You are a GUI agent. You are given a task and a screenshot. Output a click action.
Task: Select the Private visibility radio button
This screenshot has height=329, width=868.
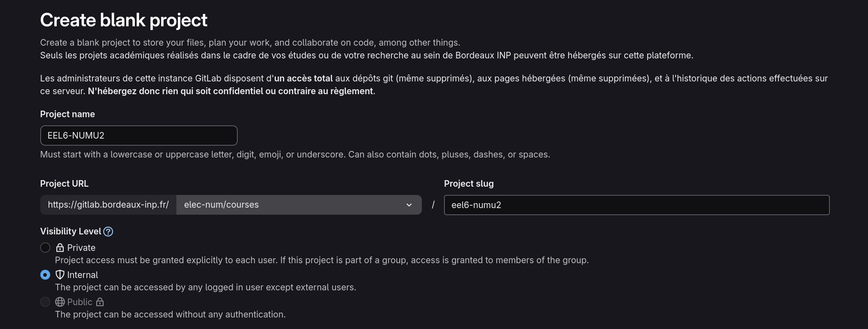click(x=45, y=248)
